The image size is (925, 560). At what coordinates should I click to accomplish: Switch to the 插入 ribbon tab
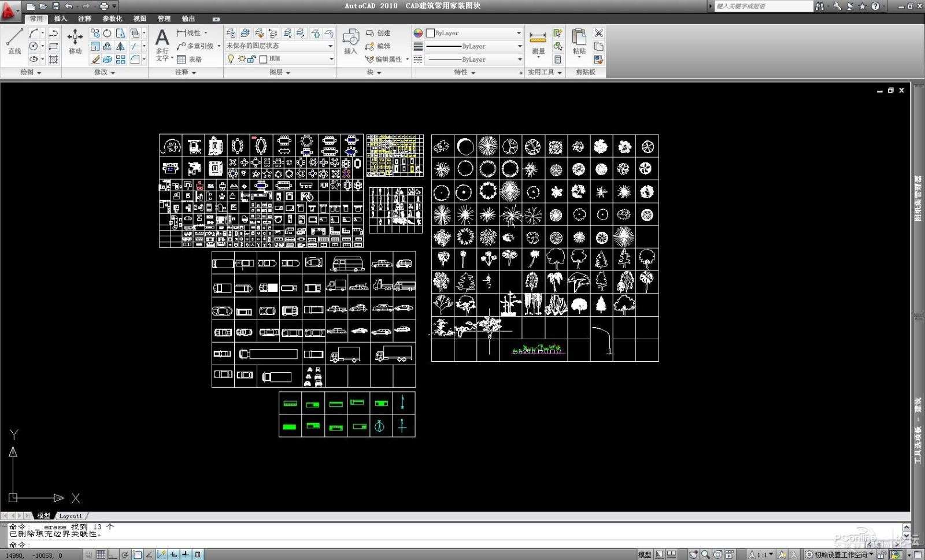(x=61, y=18)
